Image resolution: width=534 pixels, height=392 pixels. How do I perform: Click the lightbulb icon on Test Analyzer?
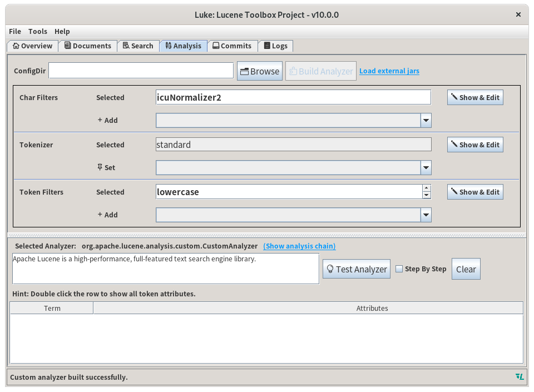330,269
